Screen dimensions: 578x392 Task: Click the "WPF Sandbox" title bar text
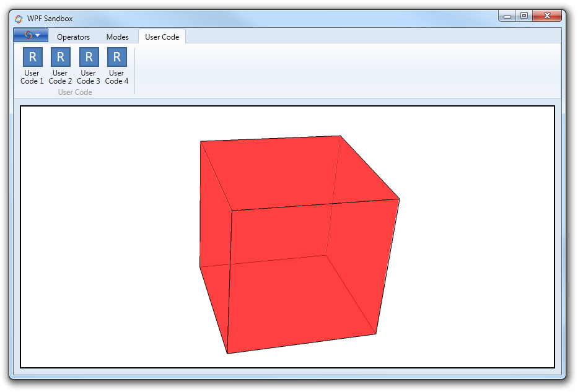pos(50,19)
